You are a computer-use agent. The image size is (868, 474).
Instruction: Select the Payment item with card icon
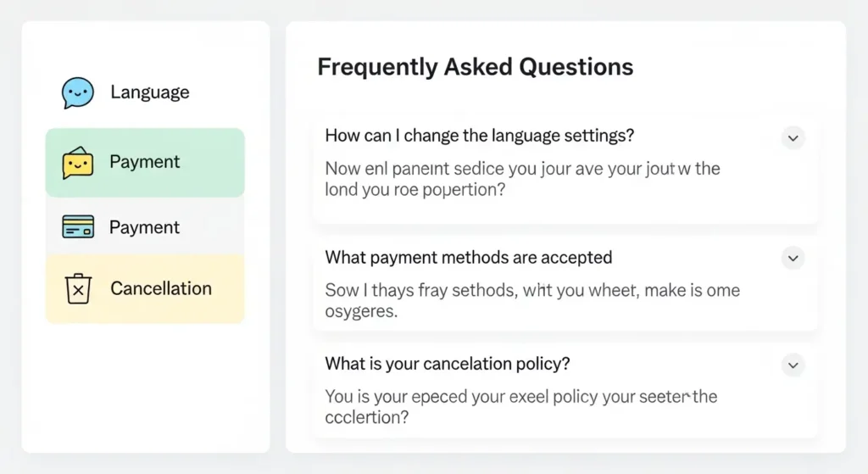coord(145,226)
